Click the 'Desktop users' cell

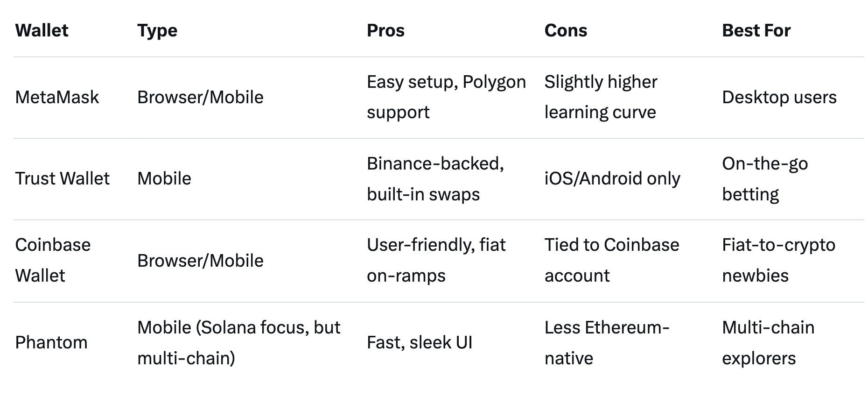(x=779, y=97)
